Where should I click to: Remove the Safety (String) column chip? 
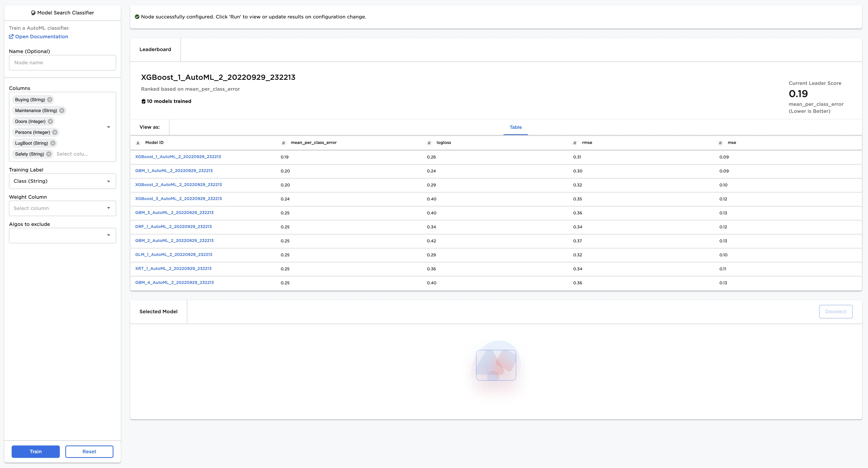49,154
